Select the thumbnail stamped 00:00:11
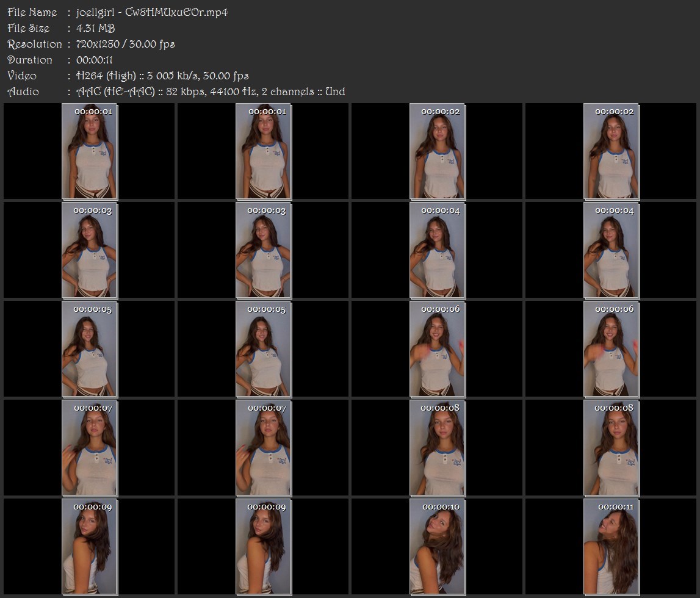Image resolution: width=700 pixels, height=598 pixels. (611, 547)
